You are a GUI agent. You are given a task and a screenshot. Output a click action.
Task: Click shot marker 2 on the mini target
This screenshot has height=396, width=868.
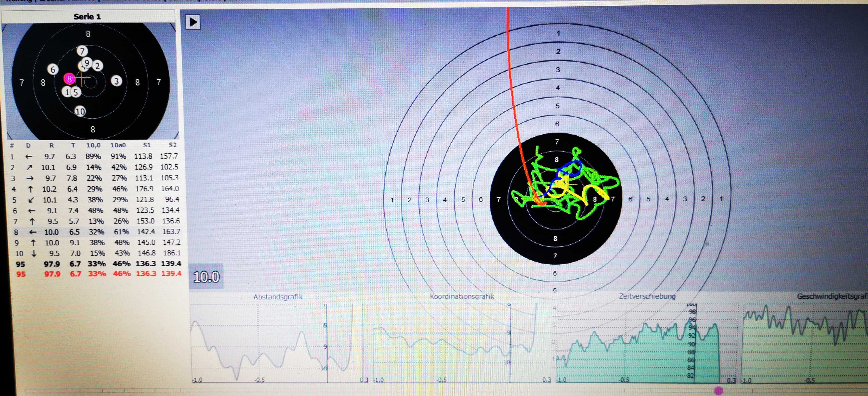(x=98, y=66)
